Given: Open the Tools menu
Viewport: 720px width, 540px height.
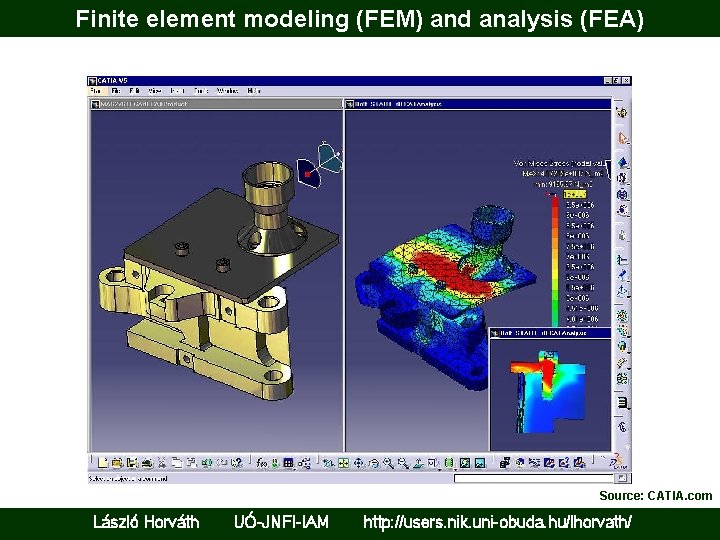Looking at the screenshot, I should coord(201,91).
